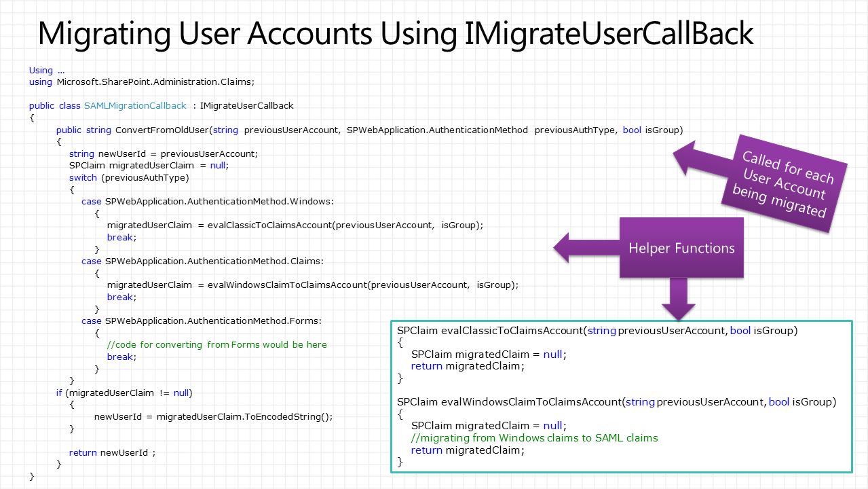Click 'case SPWebApplication.AuthenticationMethod.Forms:' line
Image resolution: width=868 pixels, height=489 pixels.
click(202, 321)
